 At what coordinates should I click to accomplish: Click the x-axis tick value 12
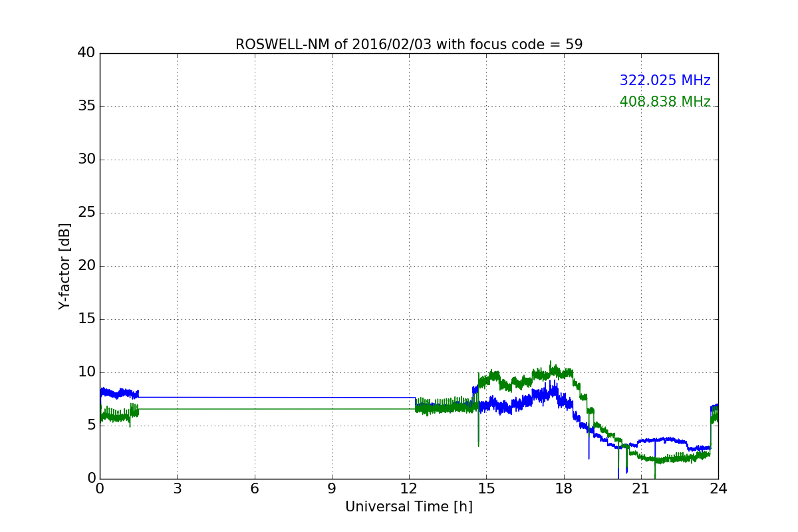(409, 489)
